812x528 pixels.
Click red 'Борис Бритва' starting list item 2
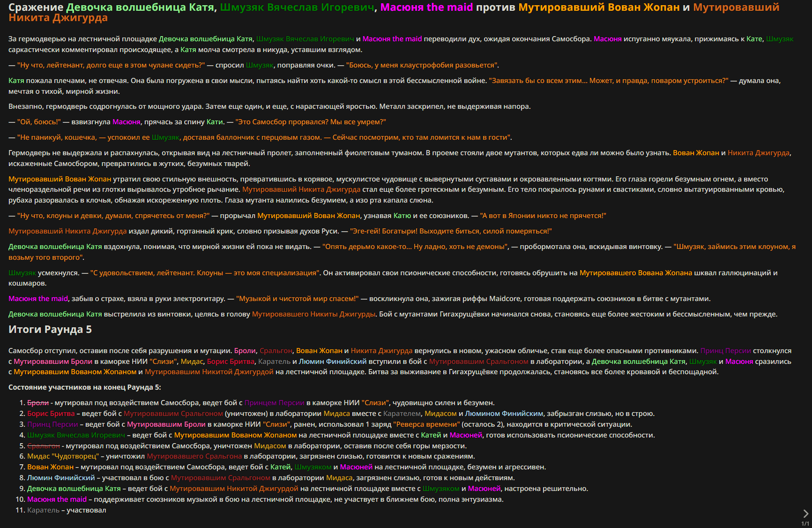click(x=51, y=414)
